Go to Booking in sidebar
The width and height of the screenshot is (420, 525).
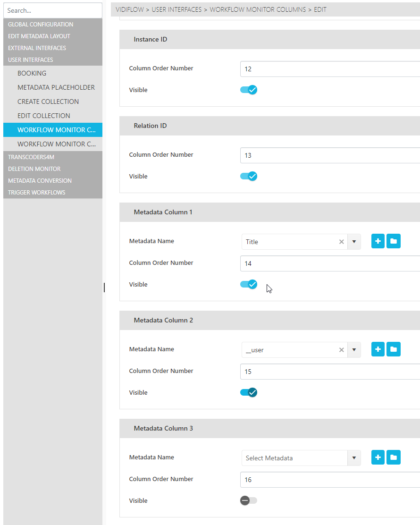32,73
